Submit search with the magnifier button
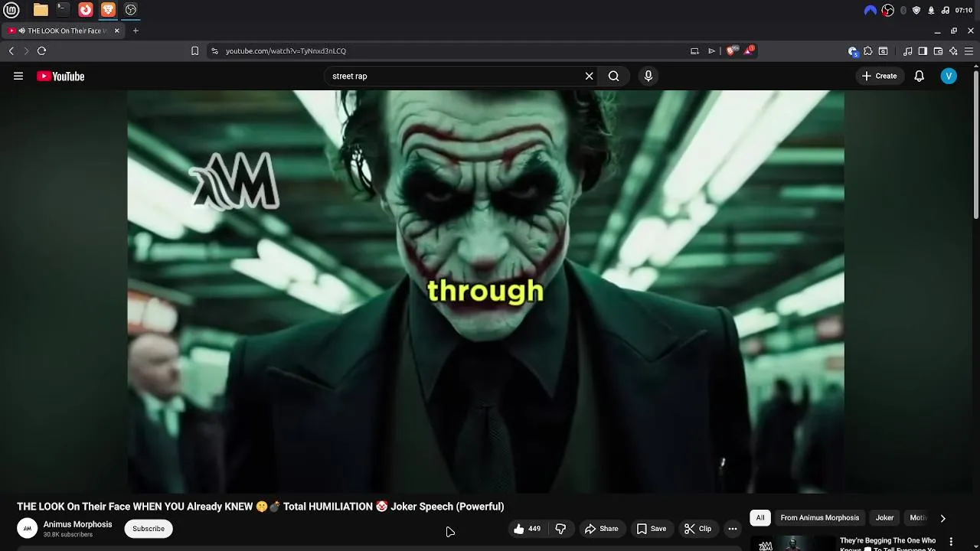 613,76
